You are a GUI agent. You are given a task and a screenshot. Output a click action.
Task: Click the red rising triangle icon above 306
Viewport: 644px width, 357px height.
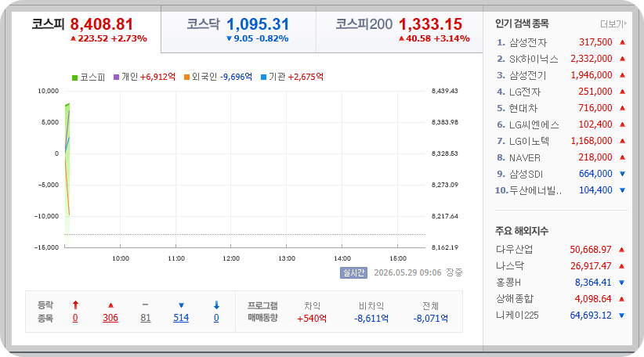pyautogui.click(x=110, y=305)
